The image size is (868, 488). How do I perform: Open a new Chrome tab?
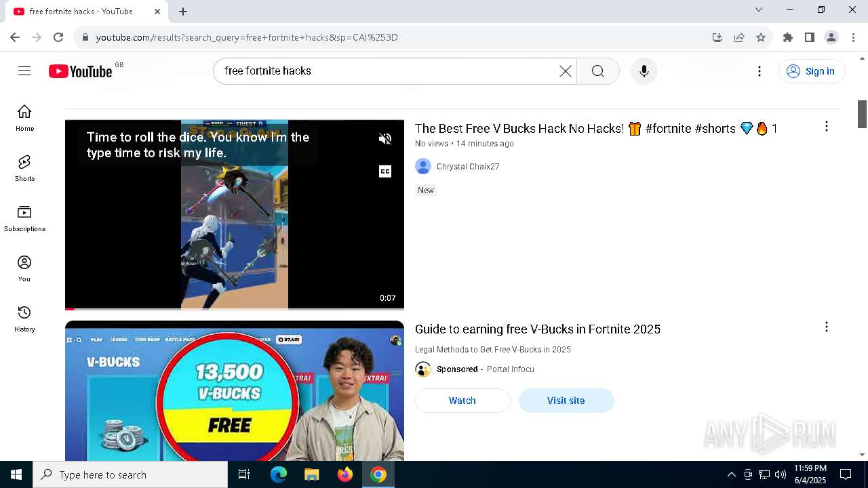[183, 12]
